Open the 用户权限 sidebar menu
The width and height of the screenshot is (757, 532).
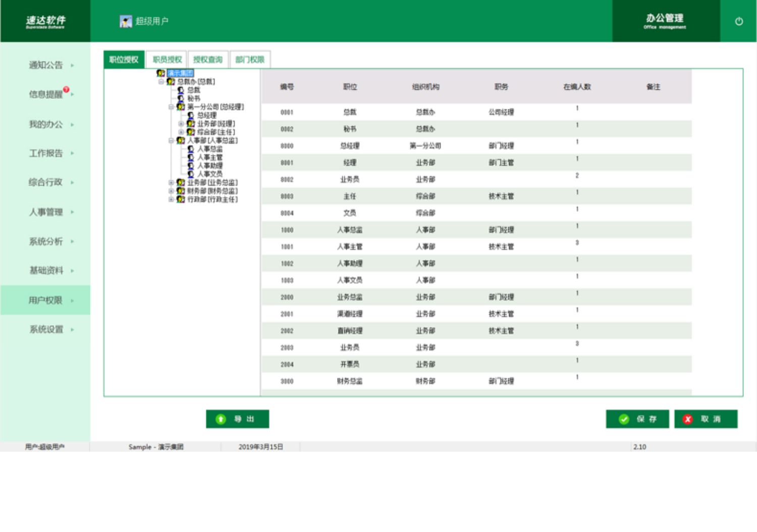coord(45,300)
